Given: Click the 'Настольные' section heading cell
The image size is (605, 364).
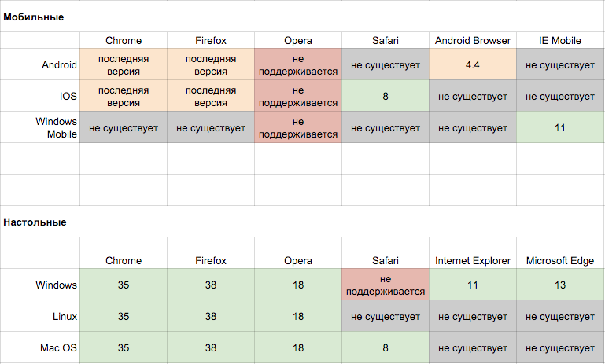Looking at the screenshot, I should tap(35, 222).
